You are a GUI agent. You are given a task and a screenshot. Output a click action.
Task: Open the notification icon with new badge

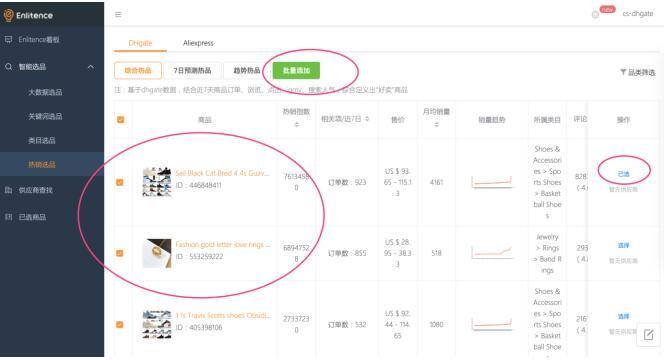point(595,14)
